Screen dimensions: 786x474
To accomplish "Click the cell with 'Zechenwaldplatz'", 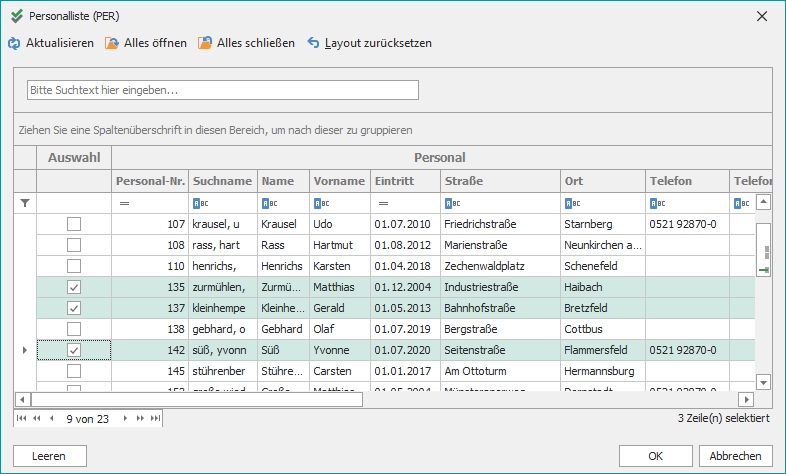I will tap(500, 266).
